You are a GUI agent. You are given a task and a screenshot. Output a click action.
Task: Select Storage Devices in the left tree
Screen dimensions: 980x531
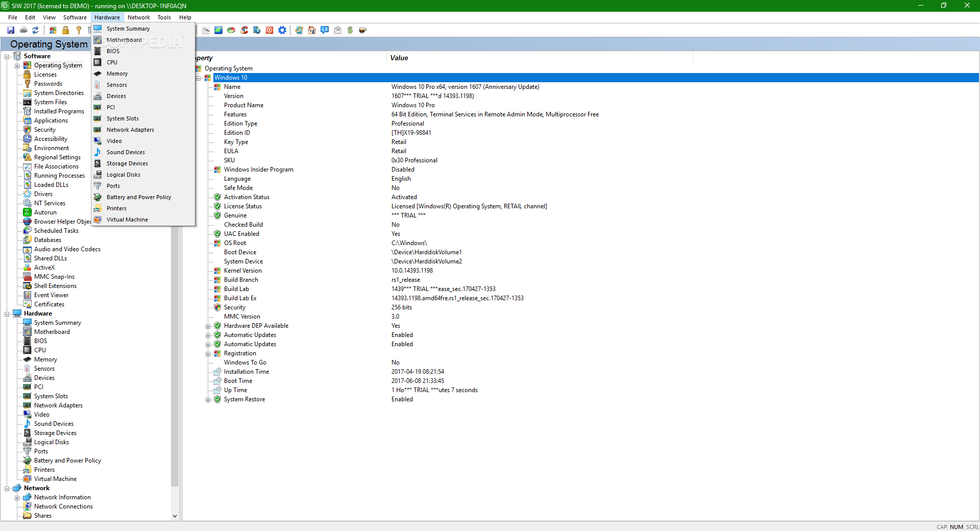55,433
